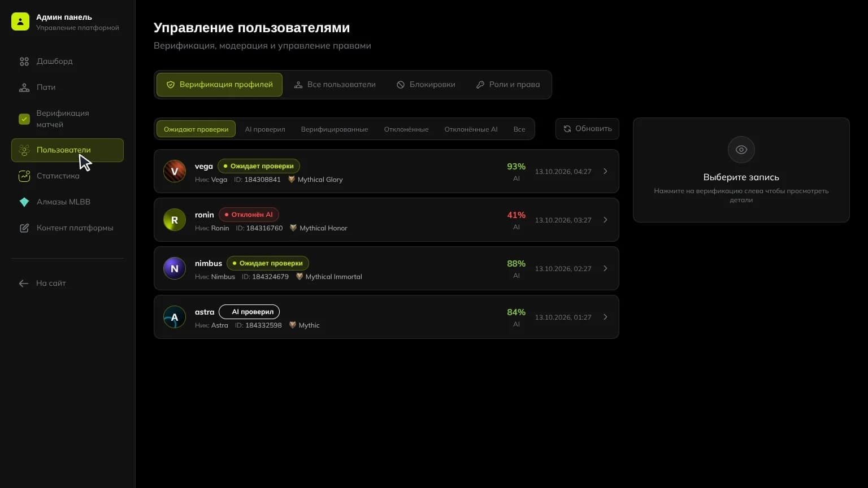
Task: Click the refresh icon in Обновить button
Action: pos(567,129)
